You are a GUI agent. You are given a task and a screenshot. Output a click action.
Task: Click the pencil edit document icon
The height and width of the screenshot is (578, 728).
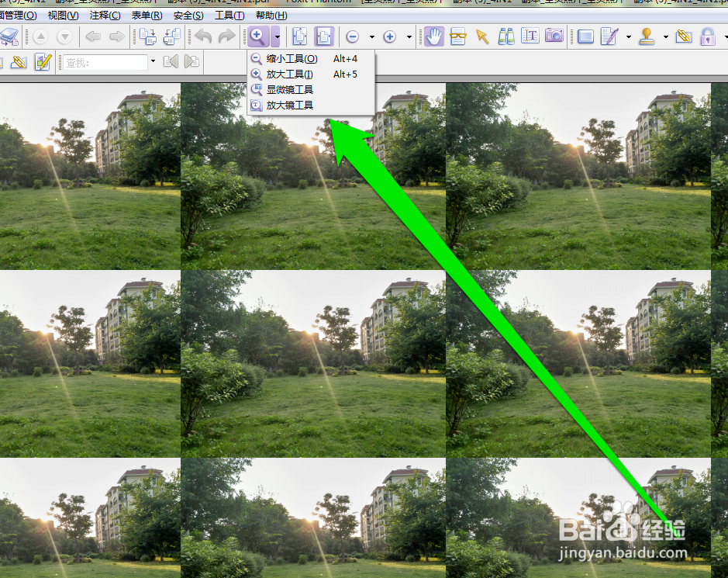43,62
